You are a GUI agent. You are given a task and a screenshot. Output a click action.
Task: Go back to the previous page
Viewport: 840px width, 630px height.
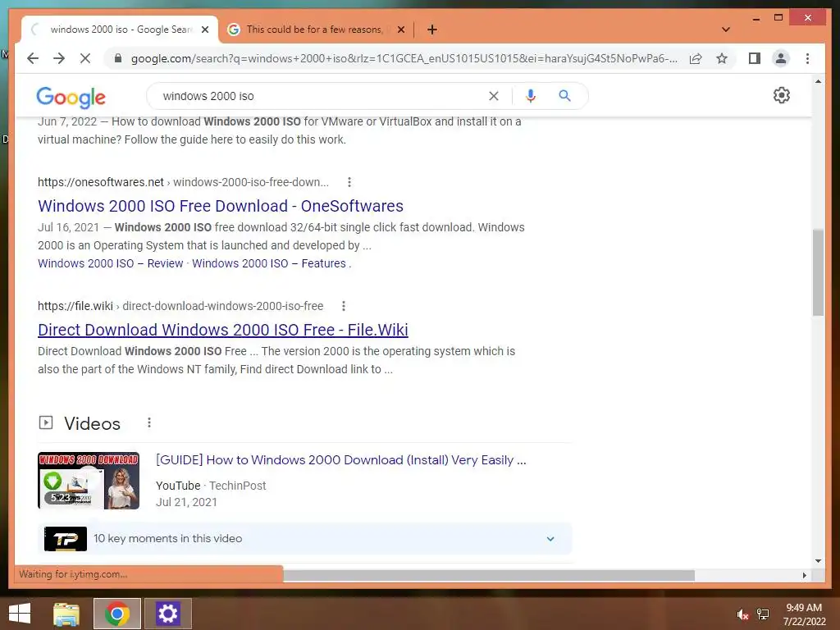click(33, 58)
